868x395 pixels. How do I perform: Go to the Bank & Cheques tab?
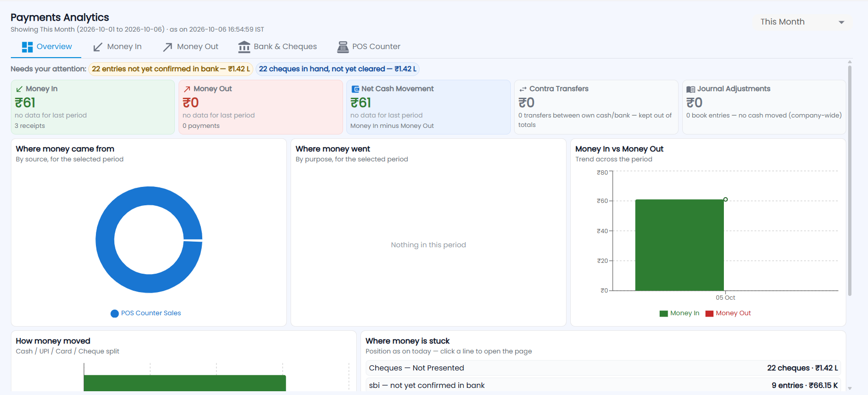click(x=278, y=47)
